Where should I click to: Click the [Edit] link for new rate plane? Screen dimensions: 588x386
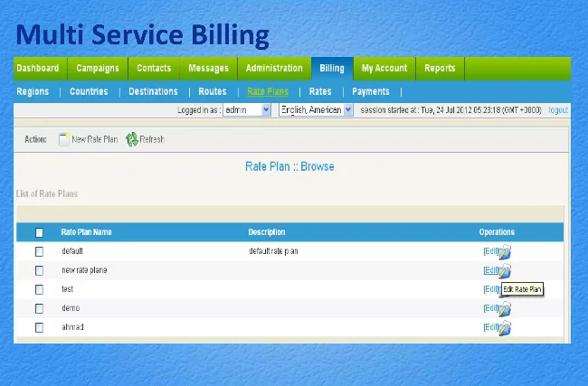click(491, 270)
